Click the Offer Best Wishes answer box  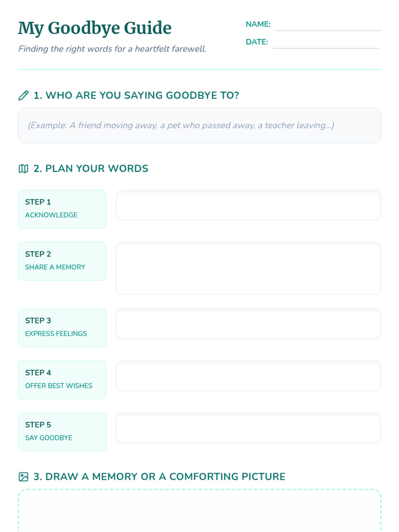pyautogui.click(x=248, y=376)
